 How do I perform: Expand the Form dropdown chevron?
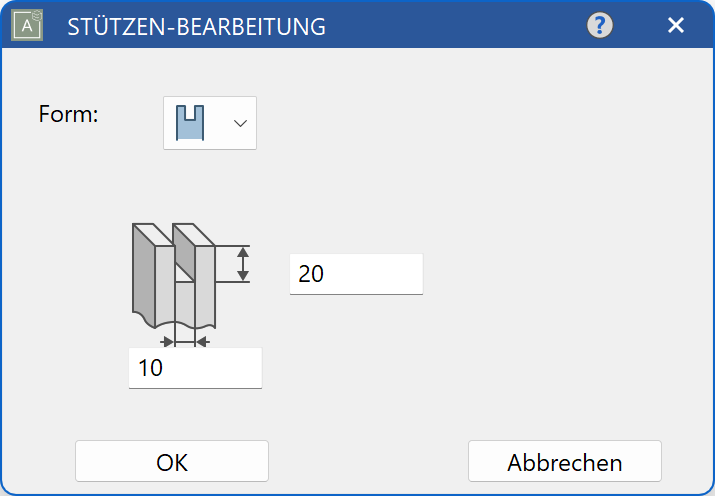click(240, 123)
